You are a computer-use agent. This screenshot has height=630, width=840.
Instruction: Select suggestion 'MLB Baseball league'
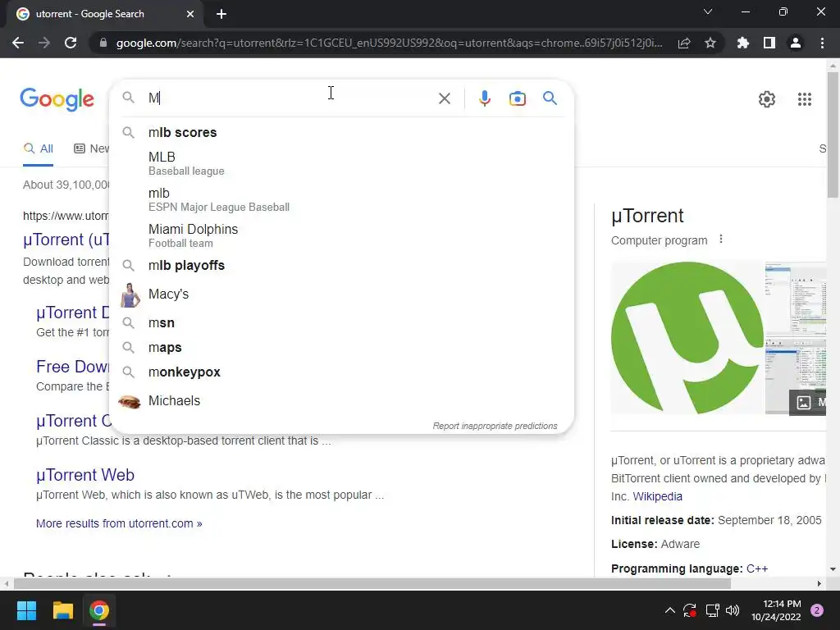(341, 163)
